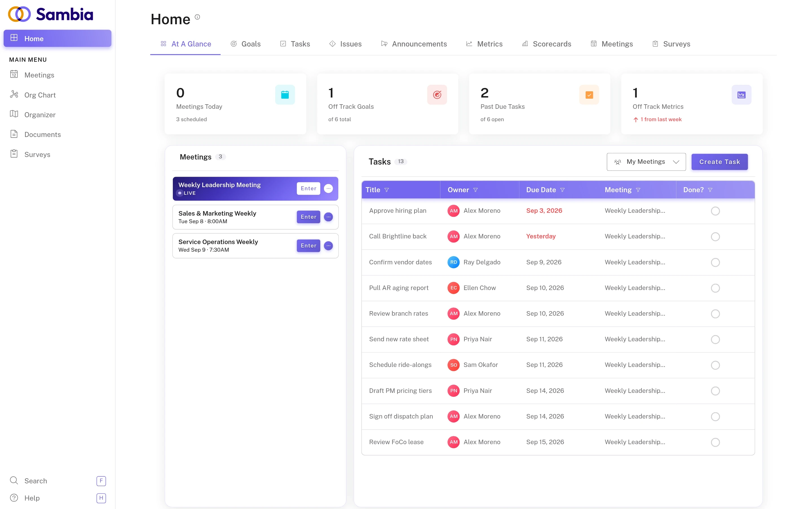Switch to the Metrics tab
The height and width of the screenshot is (509, 812).
tap(484, 44)
